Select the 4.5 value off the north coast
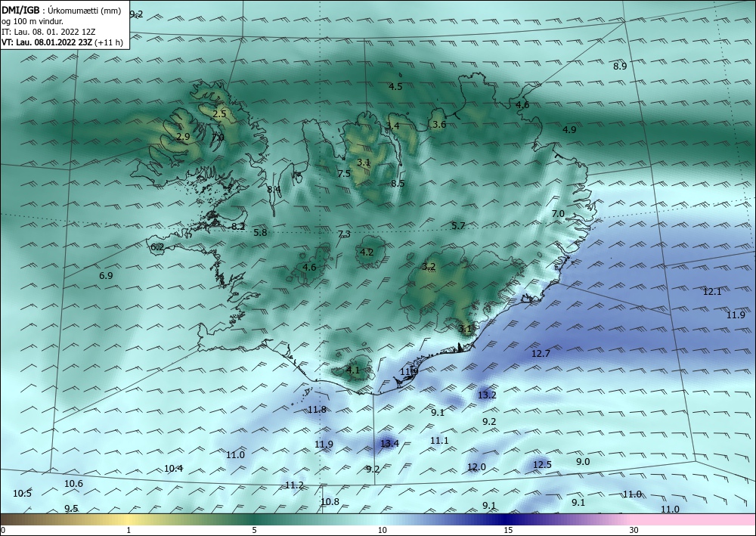This screenshot has width=756, height=536. [395, 87]
